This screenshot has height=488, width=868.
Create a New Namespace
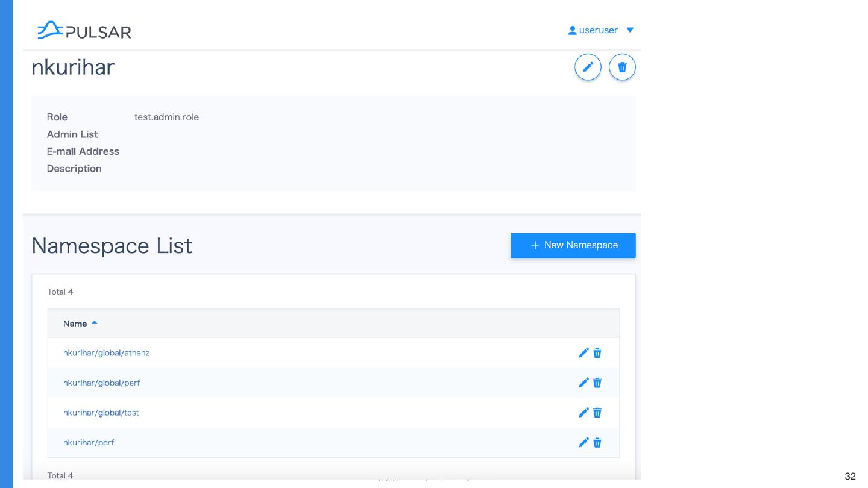[573, 245]
